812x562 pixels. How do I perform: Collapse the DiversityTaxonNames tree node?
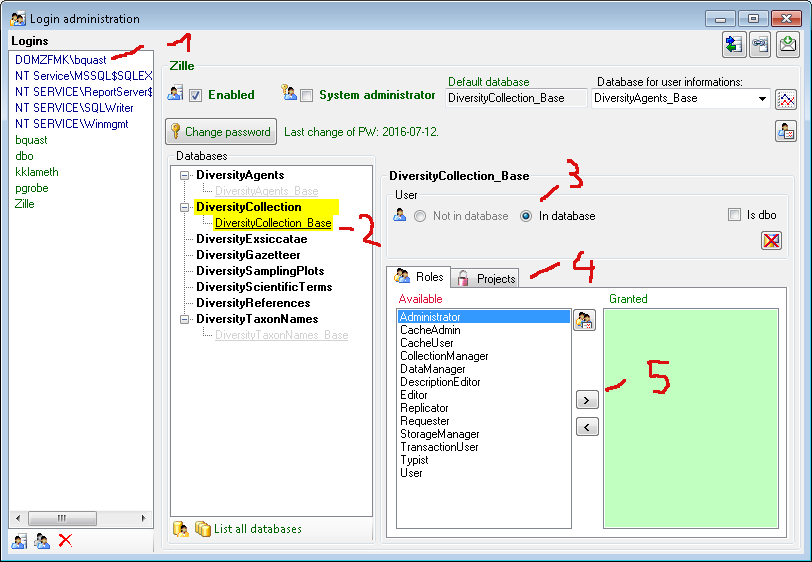pyautogui.click(x=184, y=319)
